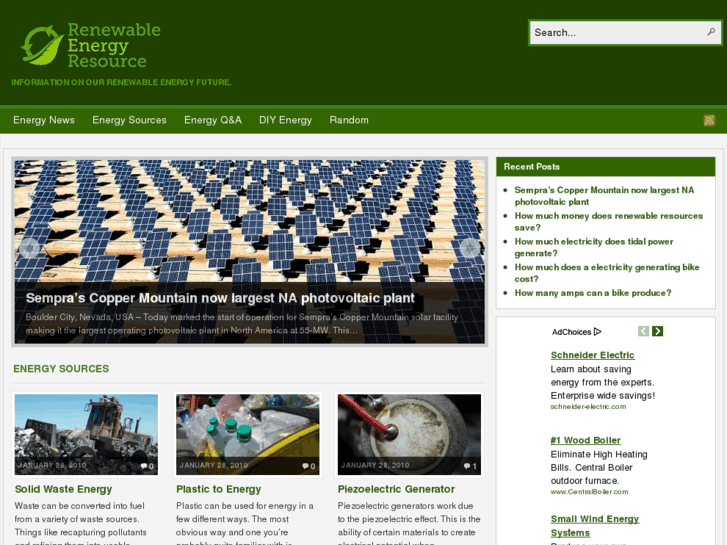Click the www.CentralBoiler.com ad URL
Viewport: 727px width, 545px height.
point(589,492)
